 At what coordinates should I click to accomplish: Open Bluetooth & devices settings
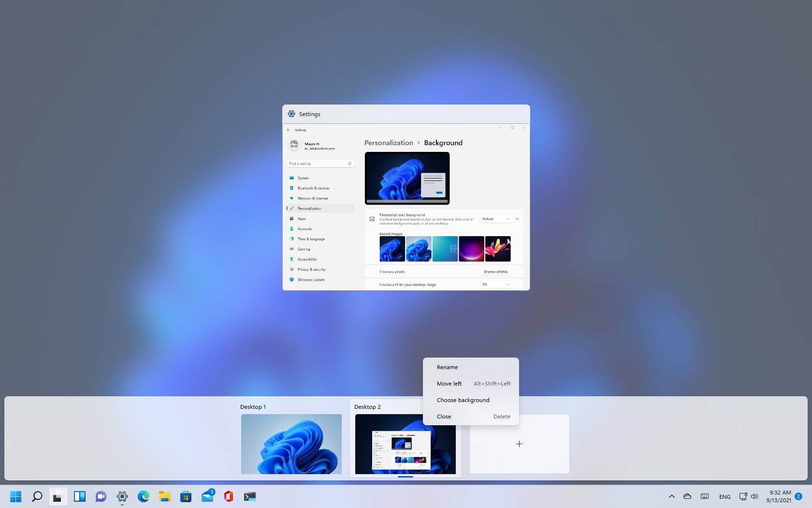[x=313, y=188]
